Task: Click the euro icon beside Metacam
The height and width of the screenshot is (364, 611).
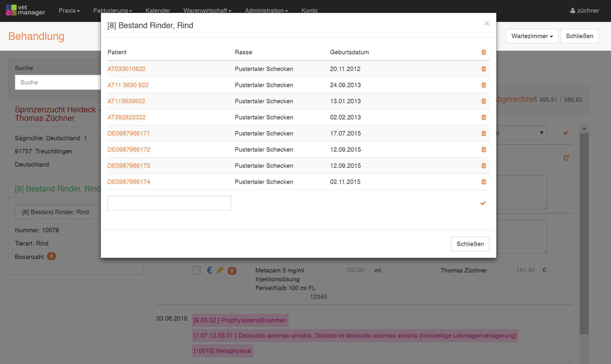Action: pyautogui.click(x=209, y=270)
